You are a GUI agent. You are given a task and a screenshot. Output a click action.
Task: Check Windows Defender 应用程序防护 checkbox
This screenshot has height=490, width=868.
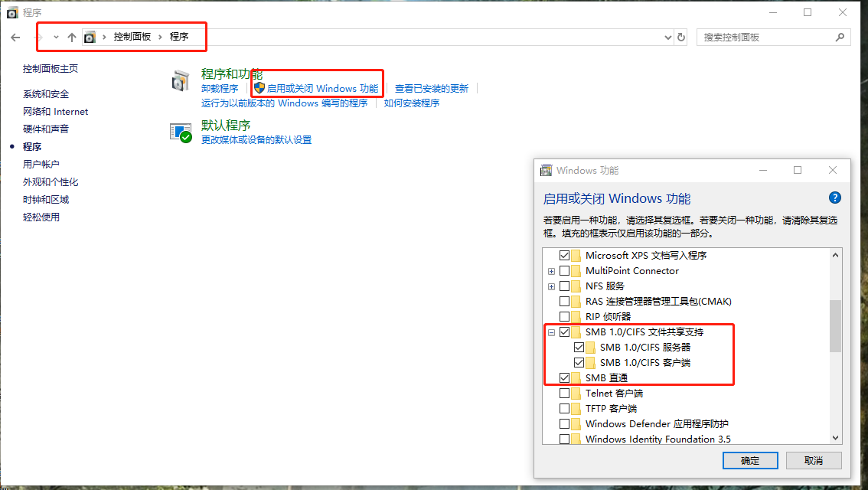click(x=565, y=424)
